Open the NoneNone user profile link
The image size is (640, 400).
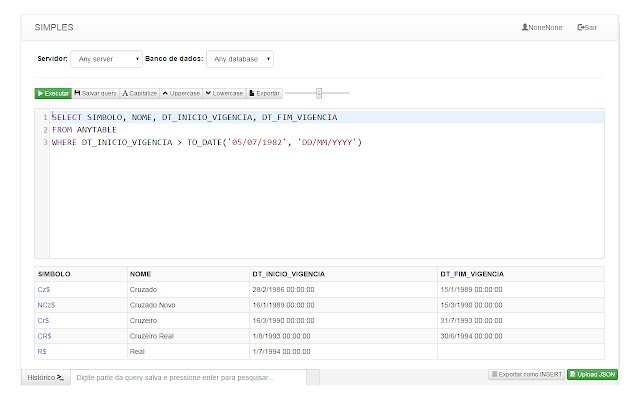tap(542, 27)
